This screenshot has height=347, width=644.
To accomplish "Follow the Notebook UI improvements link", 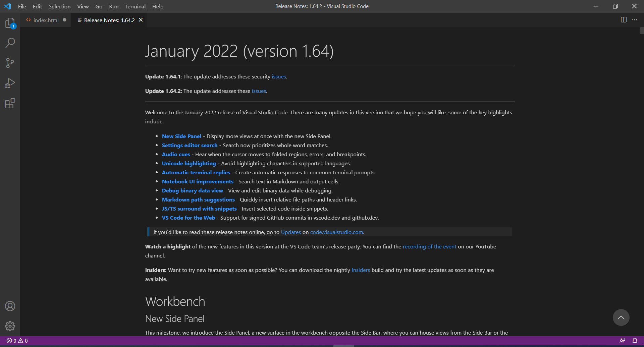I will click(x=198, y=182).
